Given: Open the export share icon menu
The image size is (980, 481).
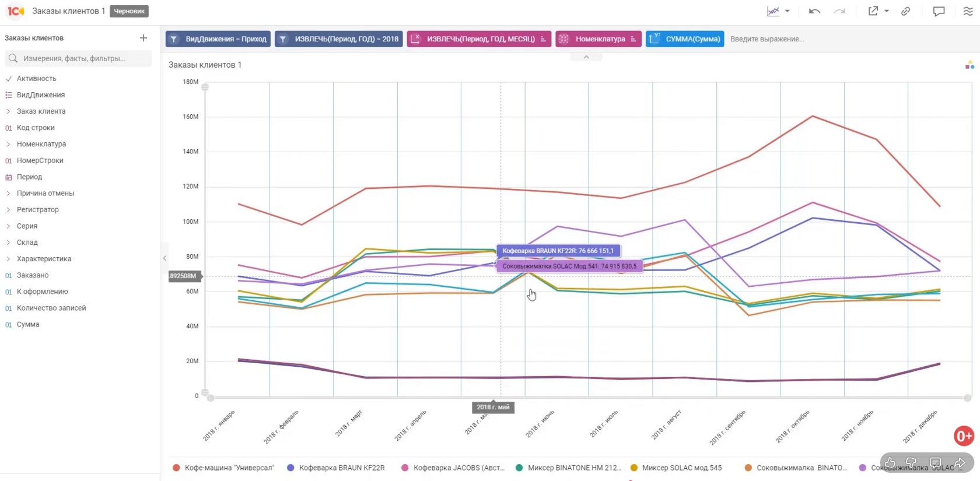Looking at the screenshot, I should pyautogui.click(x=878, y=11).
